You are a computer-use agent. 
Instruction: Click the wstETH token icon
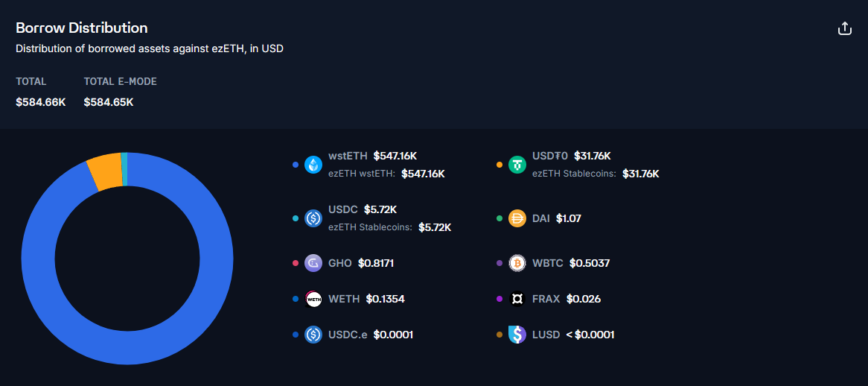(313, 165)
